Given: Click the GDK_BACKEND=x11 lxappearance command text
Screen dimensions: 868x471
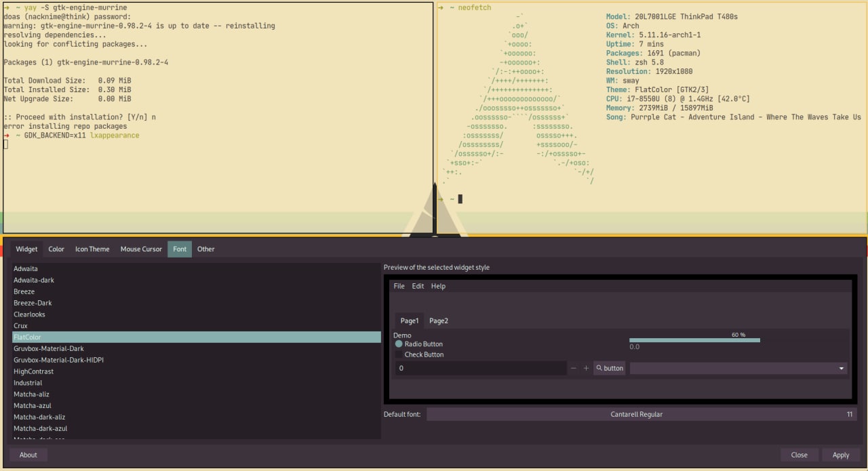Looking at the screenshot, I should point(82,136).
